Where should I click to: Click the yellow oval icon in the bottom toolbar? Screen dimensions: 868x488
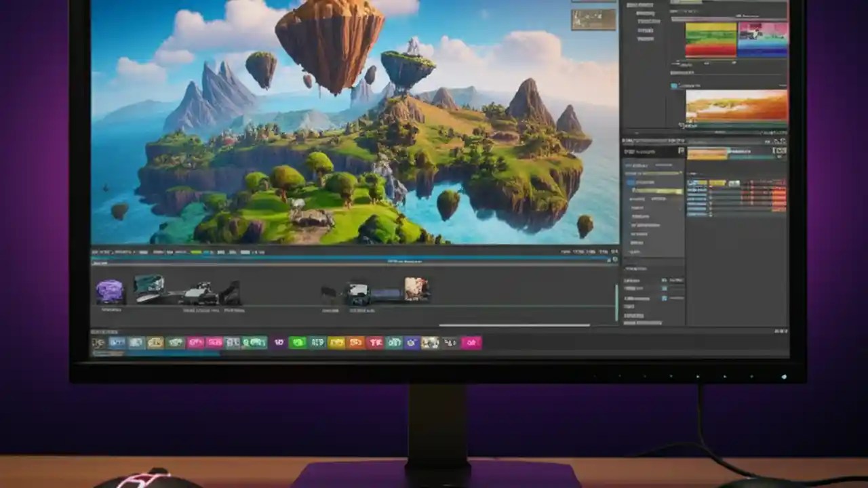(336, 342)
